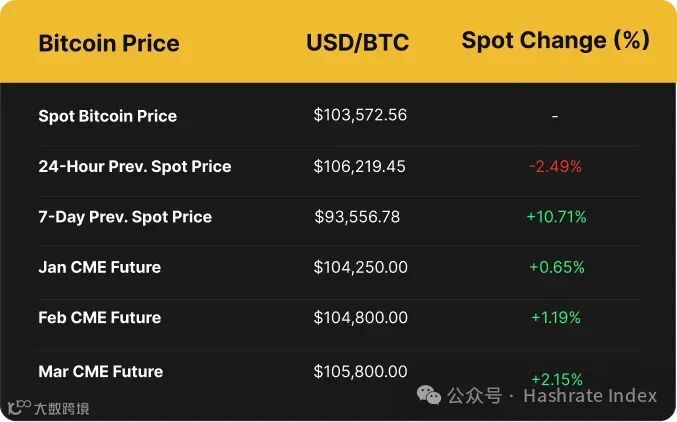Click the +0.65% change value
This screenshot has width=677, height=422.
pos(556,267)
